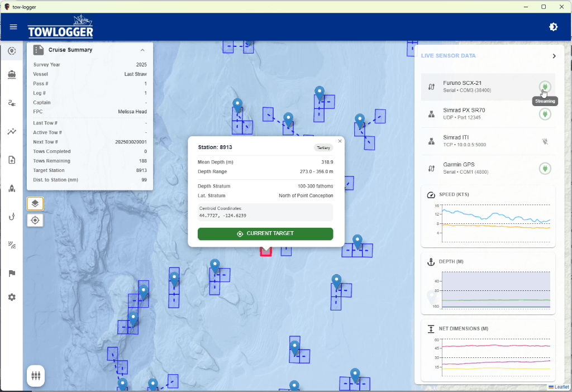Screen dimensions: 572x392
Task: Click the TOWLOGGER logo
Action: pyautogui.click(x=60, y=26)
